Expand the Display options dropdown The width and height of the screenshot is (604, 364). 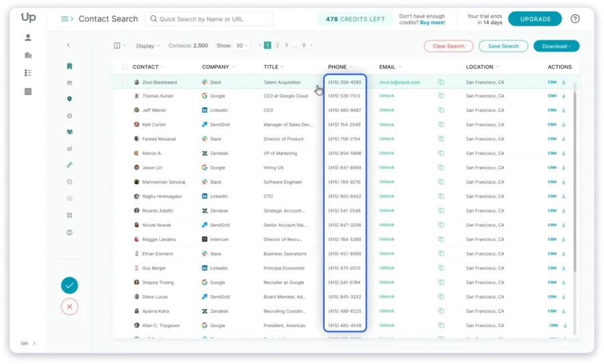pyautogui.click(x=148, y=46)
